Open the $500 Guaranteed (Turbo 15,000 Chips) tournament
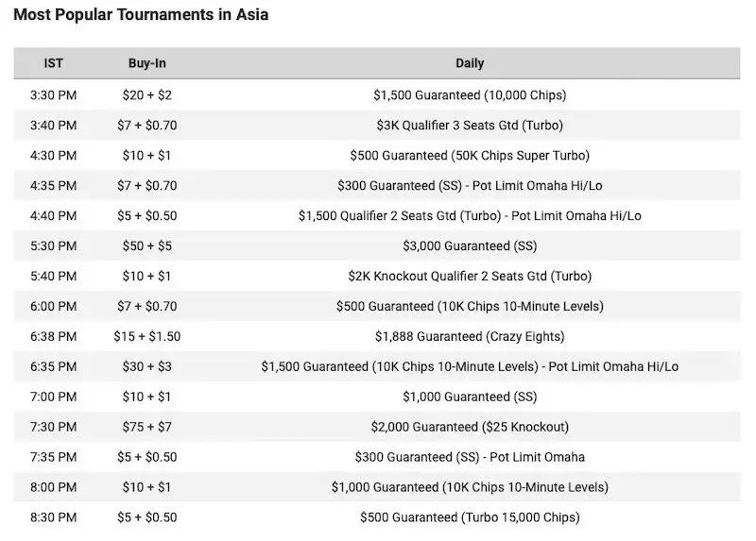Screen dimensions: 756x541 (x=470, y=517)
